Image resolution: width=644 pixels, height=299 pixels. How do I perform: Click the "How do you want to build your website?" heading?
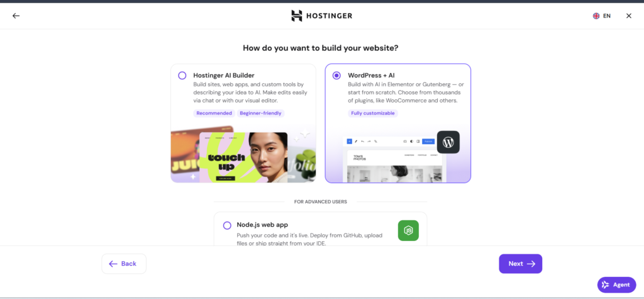point(321,48)
